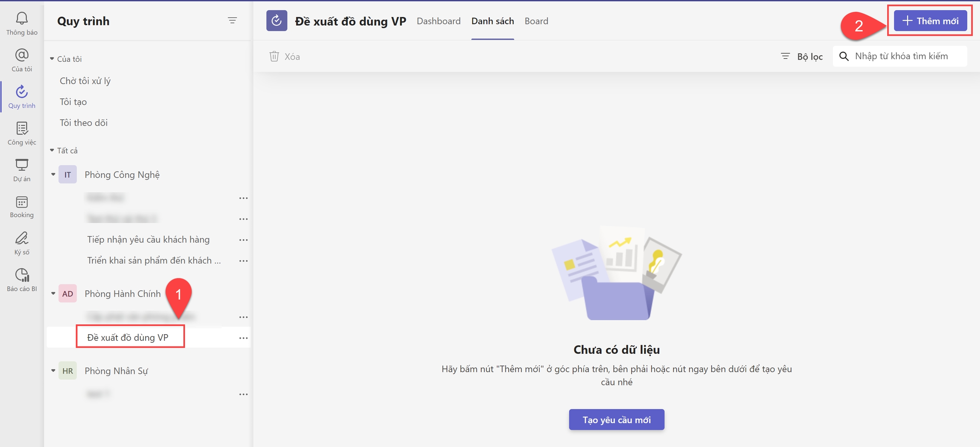This screenshot has height=447, width=980.
Task: Click the keyword search input field
Action: point(906,56)
